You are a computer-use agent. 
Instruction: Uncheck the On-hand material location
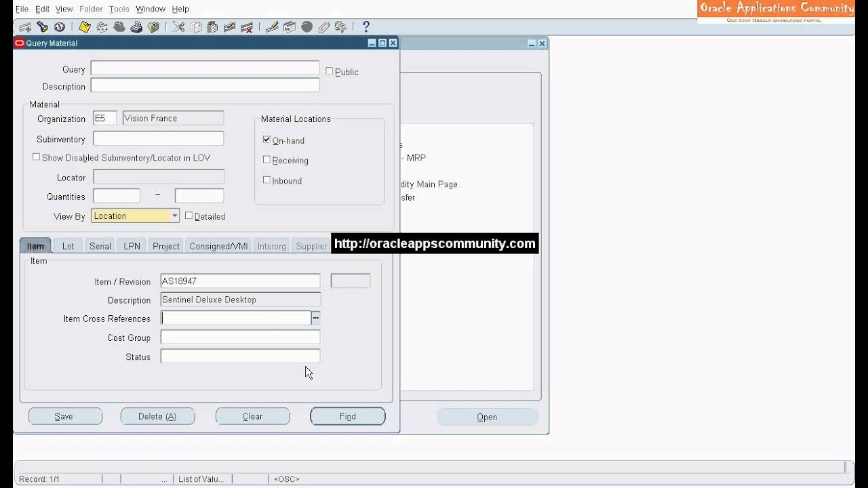267,139
